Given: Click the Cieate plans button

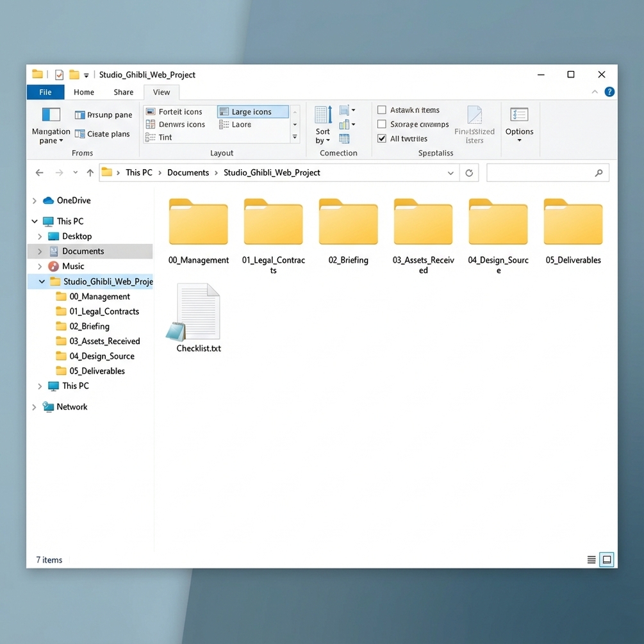Looking at the screenshot, I should [103, 134].
